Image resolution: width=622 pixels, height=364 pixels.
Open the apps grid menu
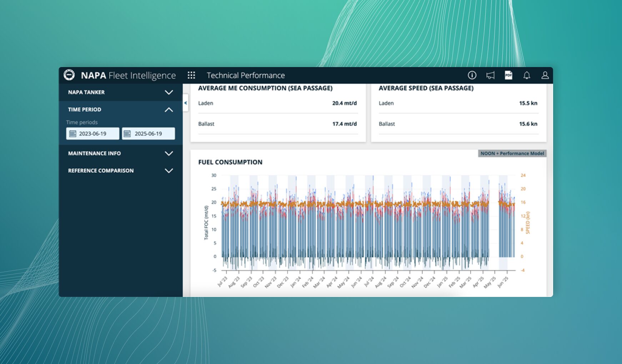coord(191,75)
